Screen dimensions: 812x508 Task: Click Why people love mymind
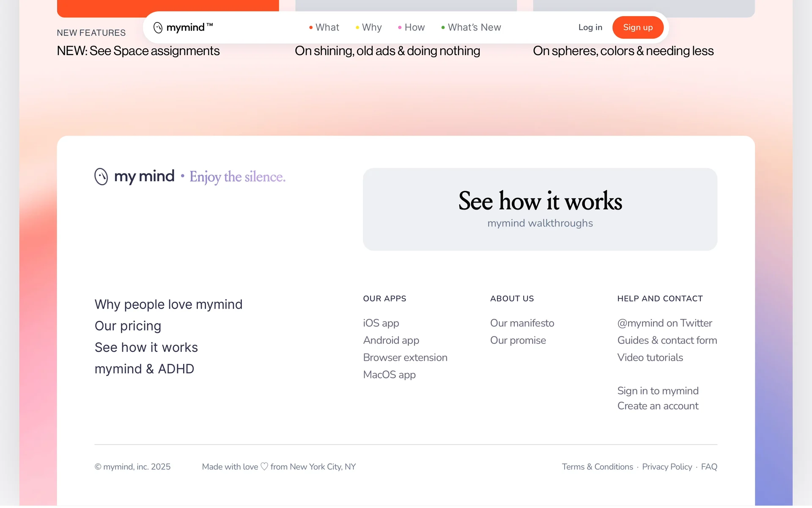(x=168, y=304)
